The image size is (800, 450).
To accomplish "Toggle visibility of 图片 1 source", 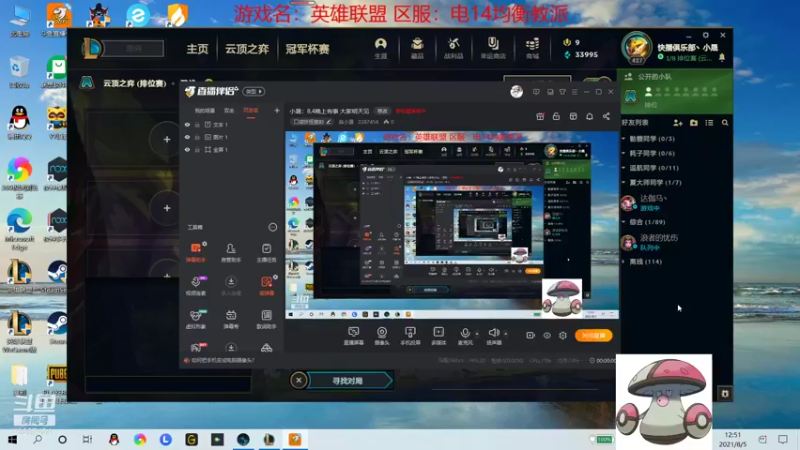I will coord(187,137).
